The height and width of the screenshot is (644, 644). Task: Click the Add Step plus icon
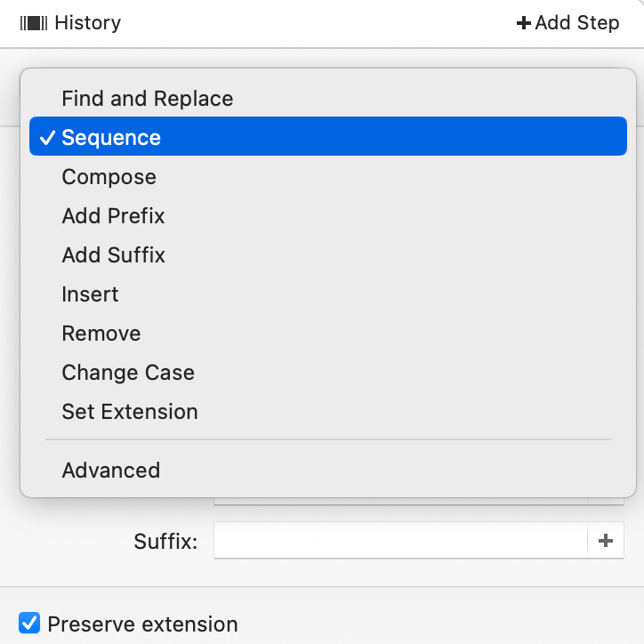[x=523, y=23]
